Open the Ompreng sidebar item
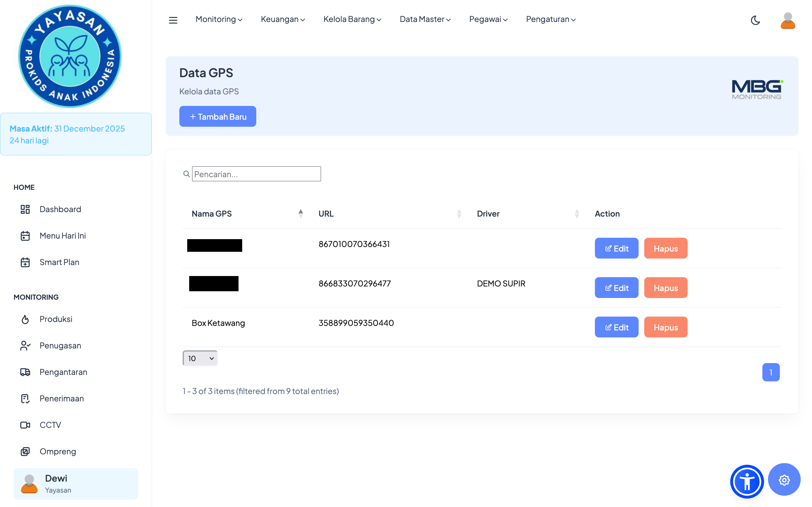This screenshot has width=812, height=507. 58,451
